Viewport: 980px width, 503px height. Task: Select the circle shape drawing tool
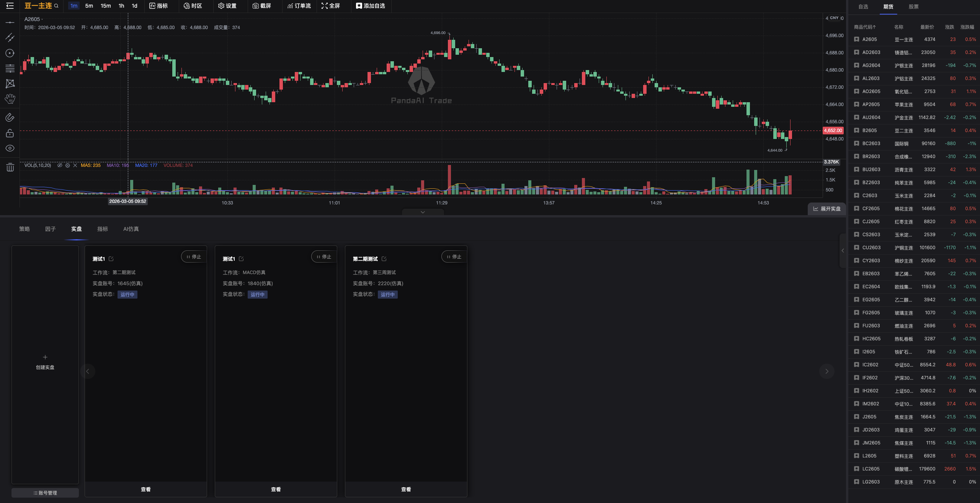(x=10, y=53)
